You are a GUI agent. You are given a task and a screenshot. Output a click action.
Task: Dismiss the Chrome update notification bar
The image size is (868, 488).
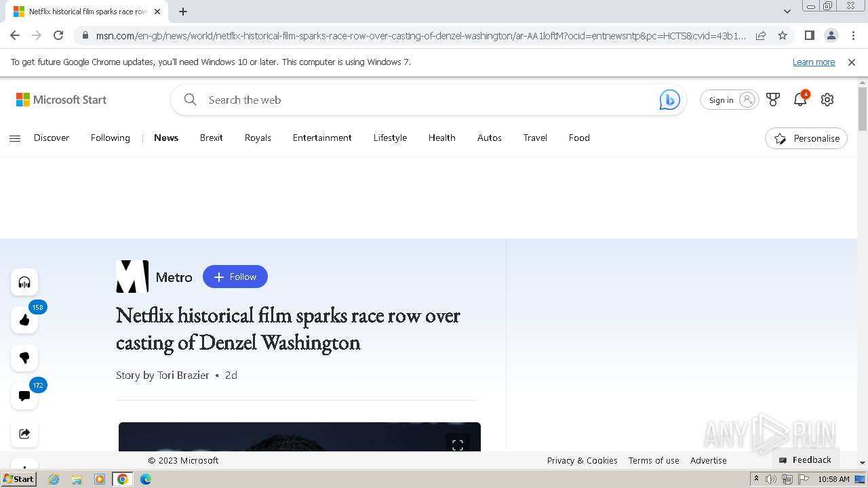click(x=852, y=62)
